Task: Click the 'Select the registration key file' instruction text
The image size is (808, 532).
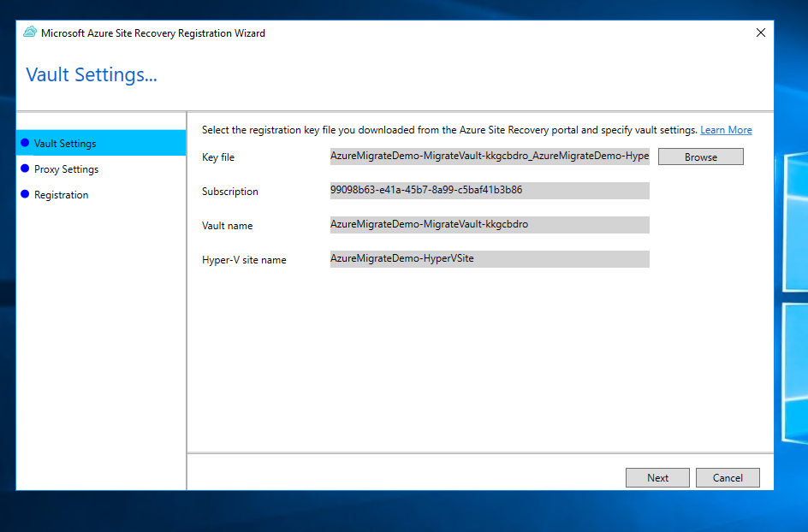Action: [449, 130]
